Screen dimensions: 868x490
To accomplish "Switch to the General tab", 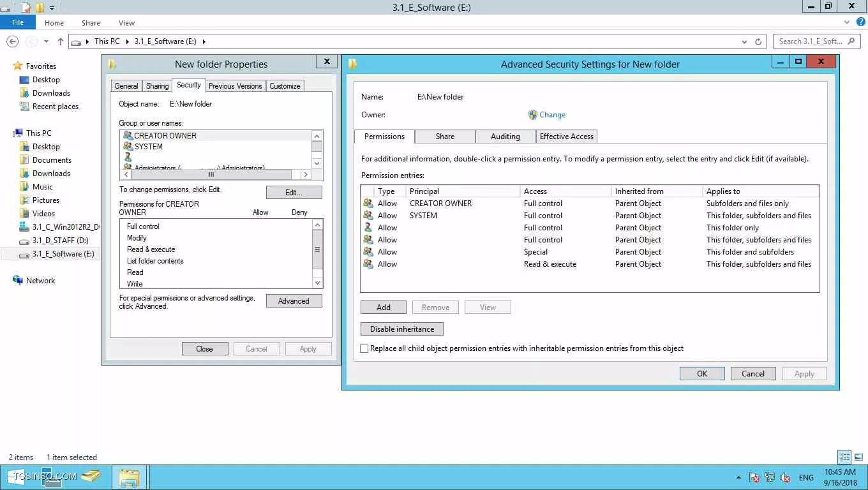I will pos(126,86).
